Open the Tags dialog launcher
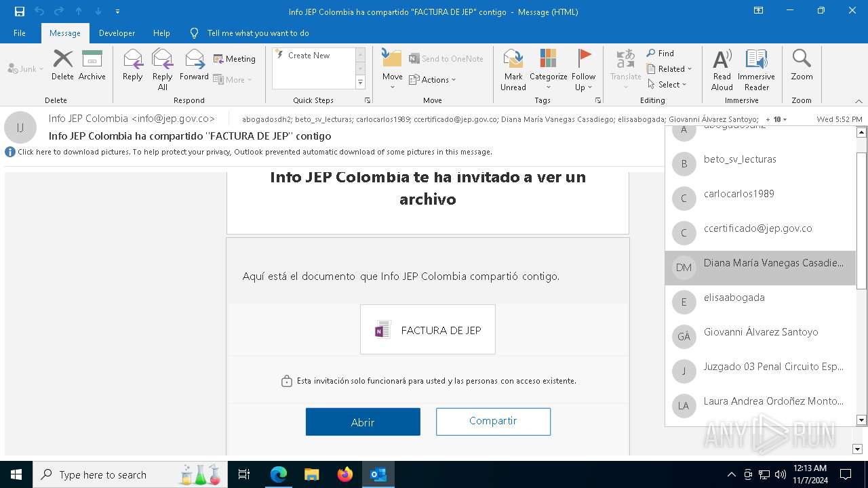 [x=598, y=100]
